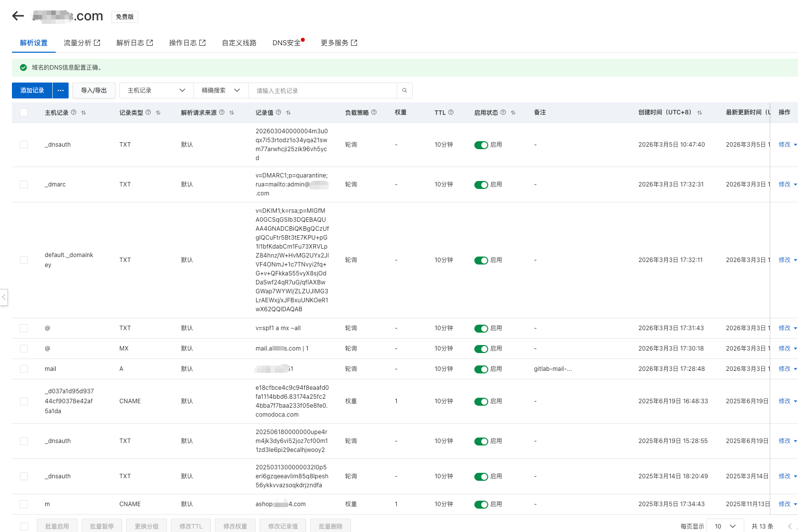Disable the _dmarc TXT record toggle
Screen dimensions: 798x532
481,185
